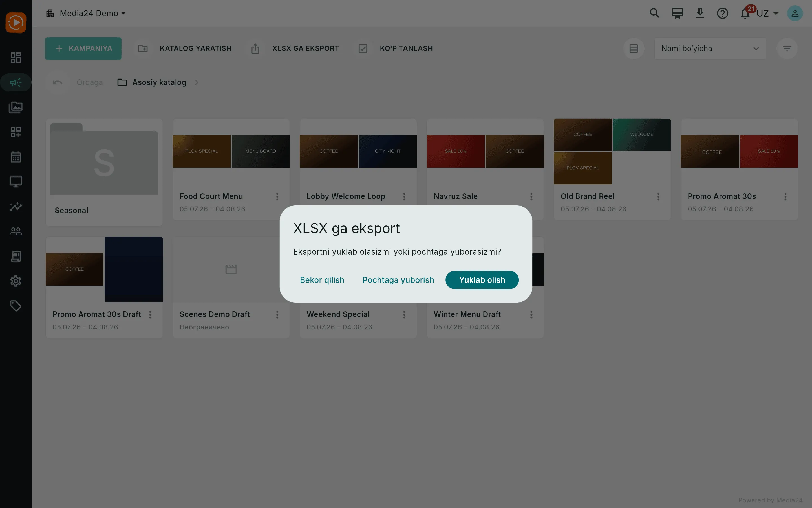Click the Неограничено date label
Image resolution: width=812 pixels, height=508 pixels.
click(204, 327)
